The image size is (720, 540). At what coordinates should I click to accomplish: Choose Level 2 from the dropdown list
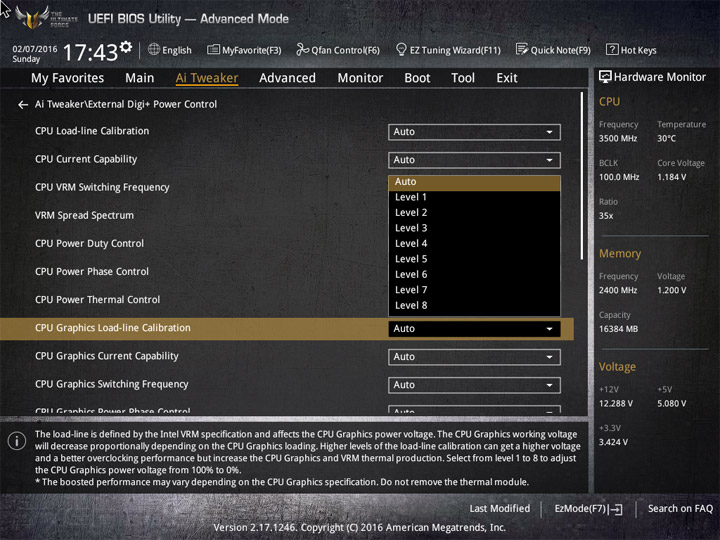tap(474, 213)
